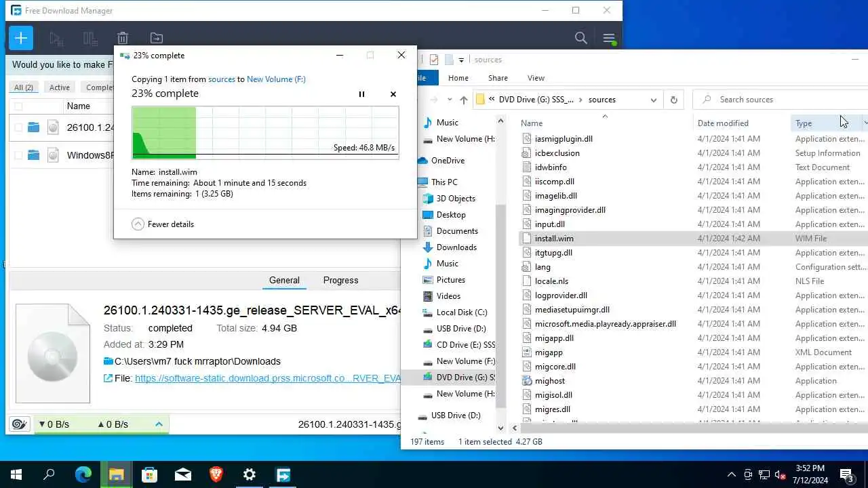Screen dimensions: 868x488
Task: Open the Share ribbon tab in Explorer
Action: tap(498, 78)
